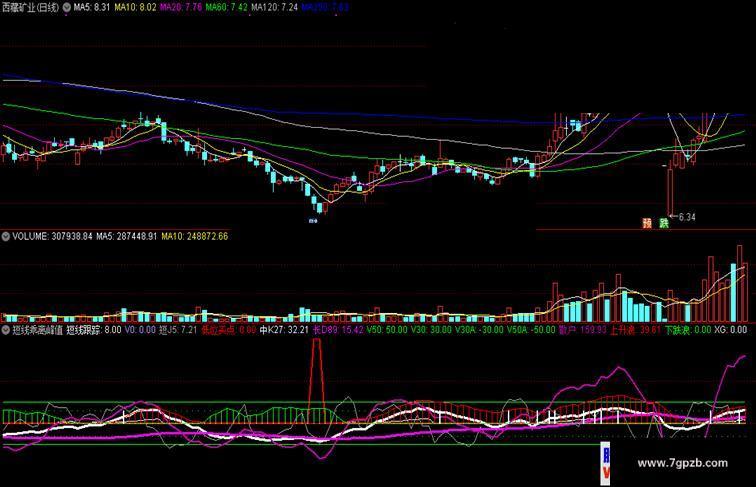The height and width of the screenshot is (487, 756).
Task: Click the XG: 0.00 indicator label
Action: coord(730,330)
